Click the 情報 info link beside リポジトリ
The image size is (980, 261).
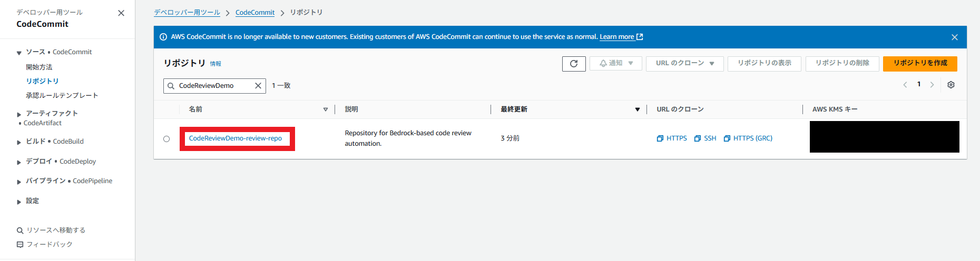coord(215,64)
